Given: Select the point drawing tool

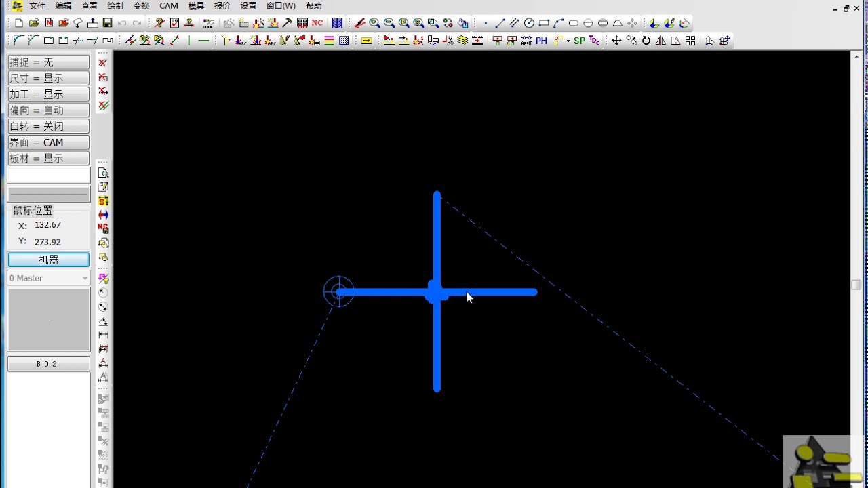Looking at the screenshot, I should (486, 23).
